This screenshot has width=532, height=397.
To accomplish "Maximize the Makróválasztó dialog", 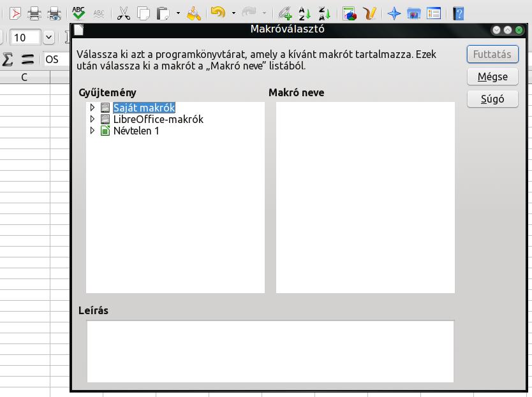I will coord(508,30).
